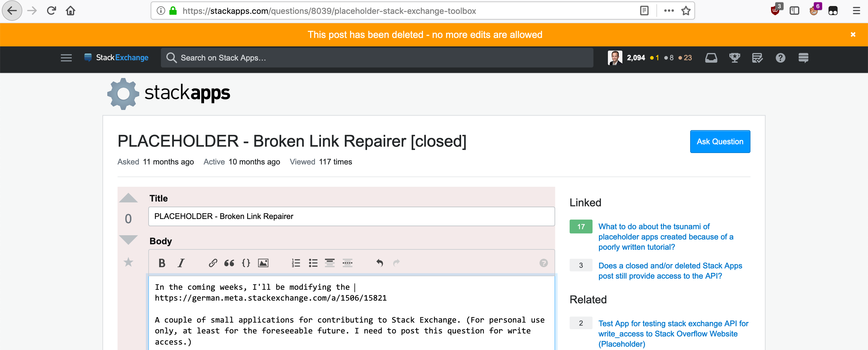Click the Insert Image icon
The height and width of the screenshot is (350, 868).
[x=263, y=263]
